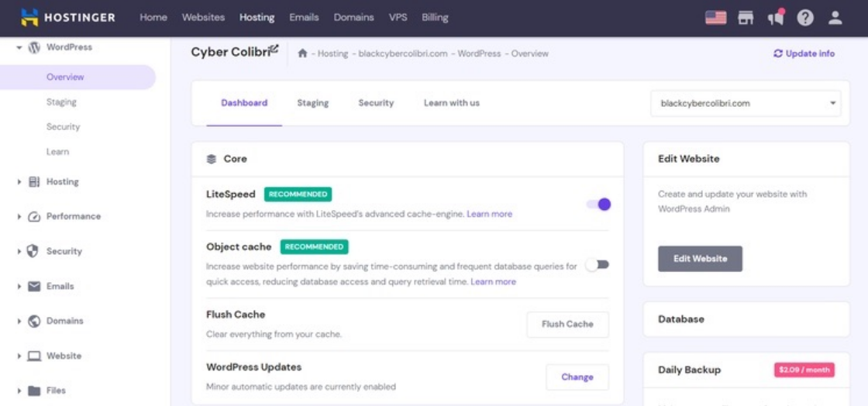Viewport: 868px width, 406px height.
Task: Click the blackcybercolibri.com breadcrumb link
Action: [x=402, y=53]
